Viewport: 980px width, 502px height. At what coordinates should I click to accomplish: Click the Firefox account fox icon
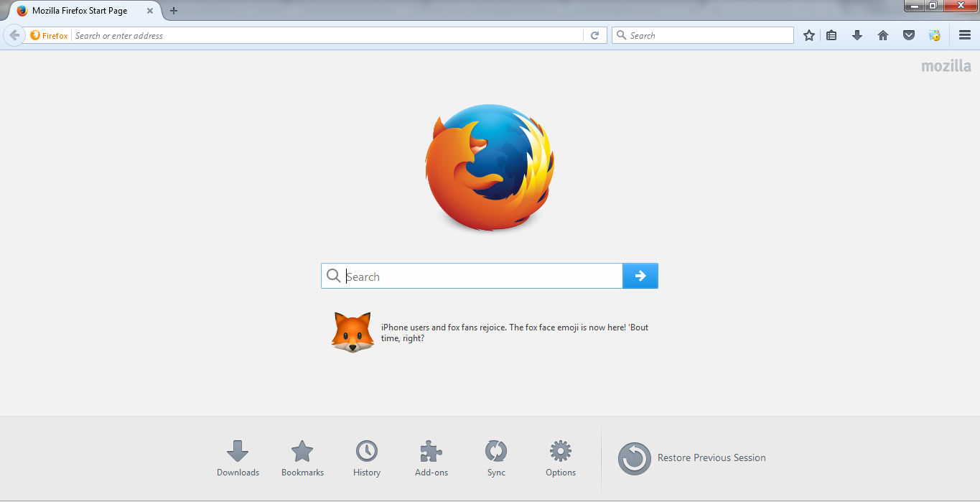tap(934, 34)
